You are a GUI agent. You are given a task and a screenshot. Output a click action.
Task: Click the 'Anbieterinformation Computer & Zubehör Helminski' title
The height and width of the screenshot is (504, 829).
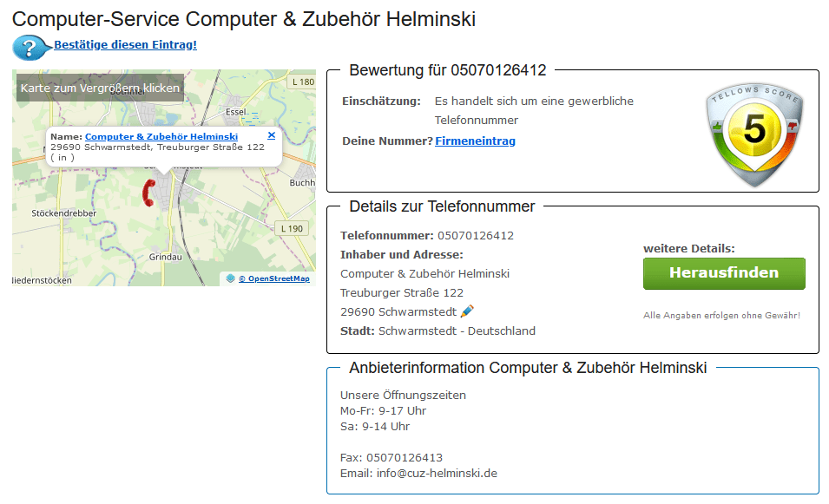pos(528,368)
